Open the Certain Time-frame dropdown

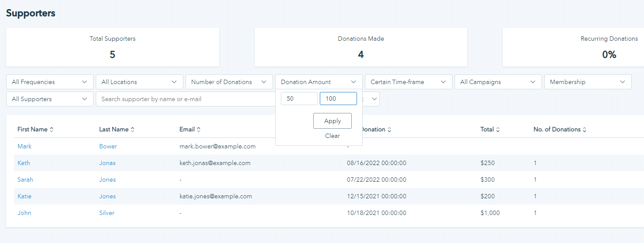point(409,82)
